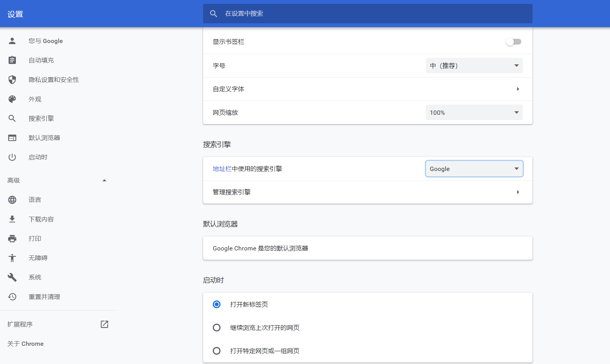The width and height of the screenshot is (610, 364).
Task: Open 扩展程序 link in sidebar
Action: pyautogui.click(x=20, y=324)
